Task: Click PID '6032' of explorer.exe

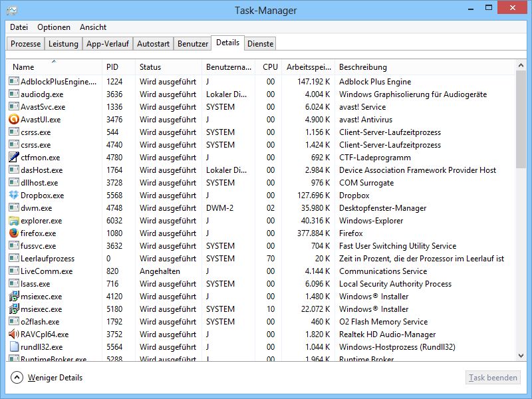Action: click(x=114, y=221)
